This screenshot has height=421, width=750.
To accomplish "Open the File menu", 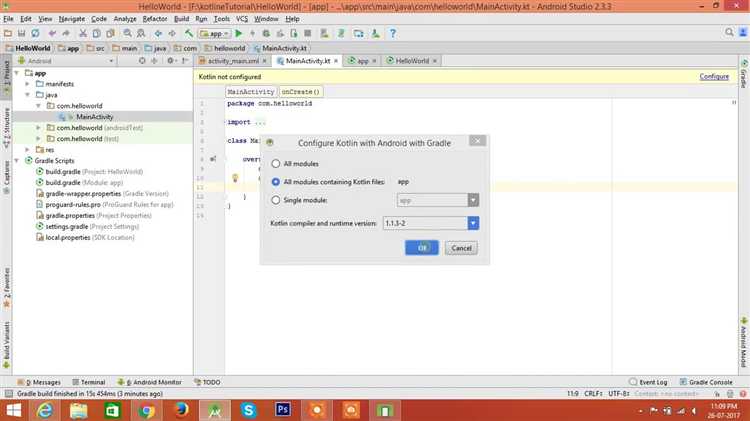I will [x=8, y=19].
